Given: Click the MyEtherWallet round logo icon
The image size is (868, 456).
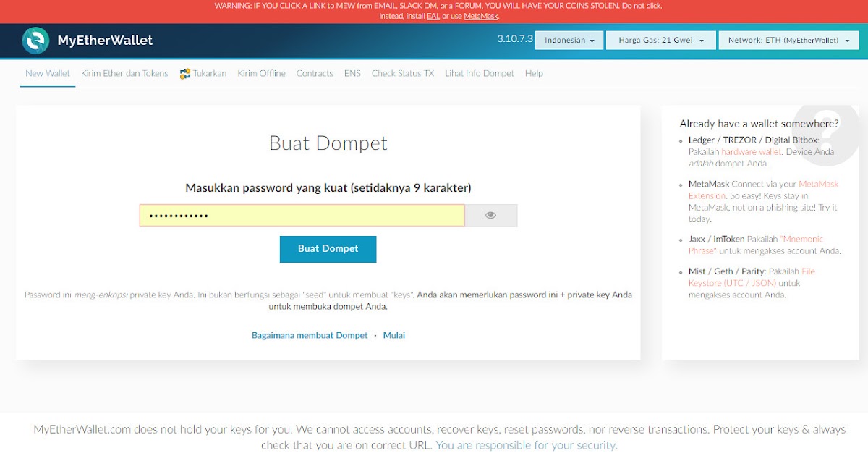Looking at the screenshot, I should point(35,41).
